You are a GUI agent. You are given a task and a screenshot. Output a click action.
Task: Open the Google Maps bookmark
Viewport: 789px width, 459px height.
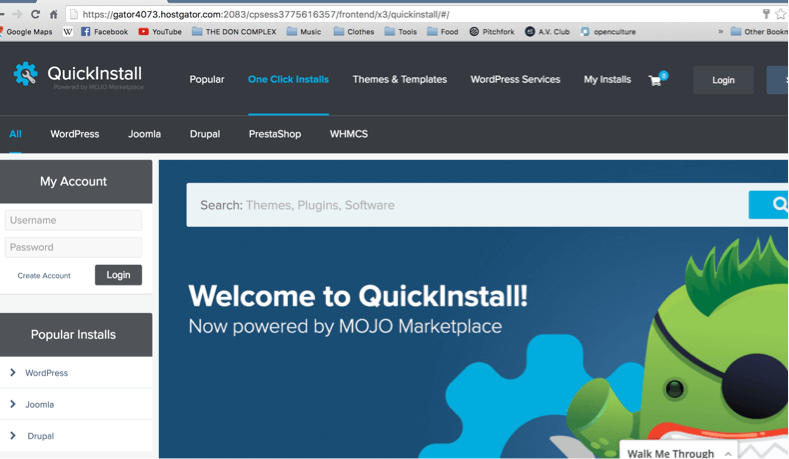point(26,32)
